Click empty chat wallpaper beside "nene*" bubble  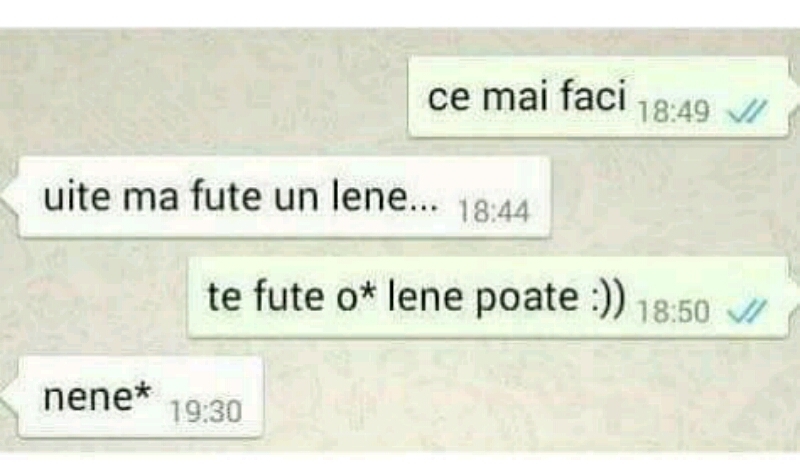pos(510,398)
